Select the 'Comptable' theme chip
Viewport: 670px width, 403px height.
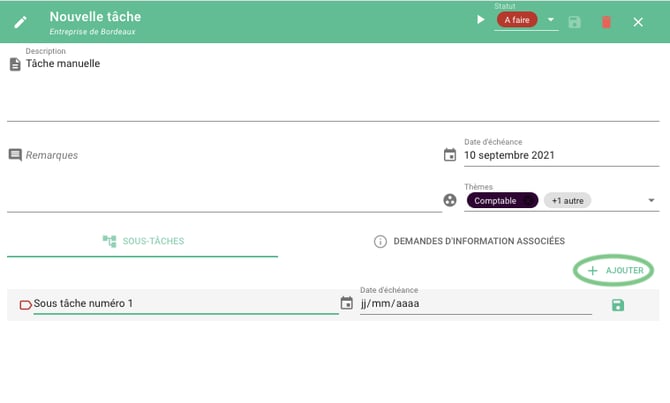(x=502, y=200)
